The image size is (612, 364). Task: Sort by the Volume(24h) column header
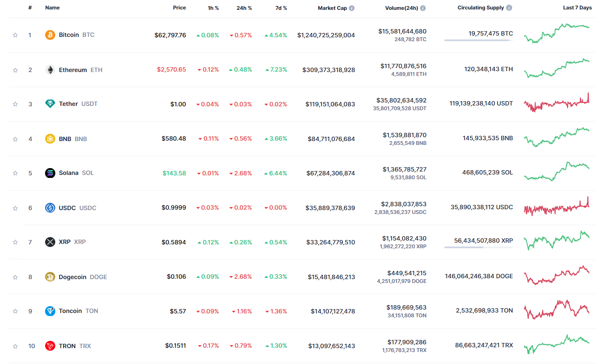pos(401,8)
